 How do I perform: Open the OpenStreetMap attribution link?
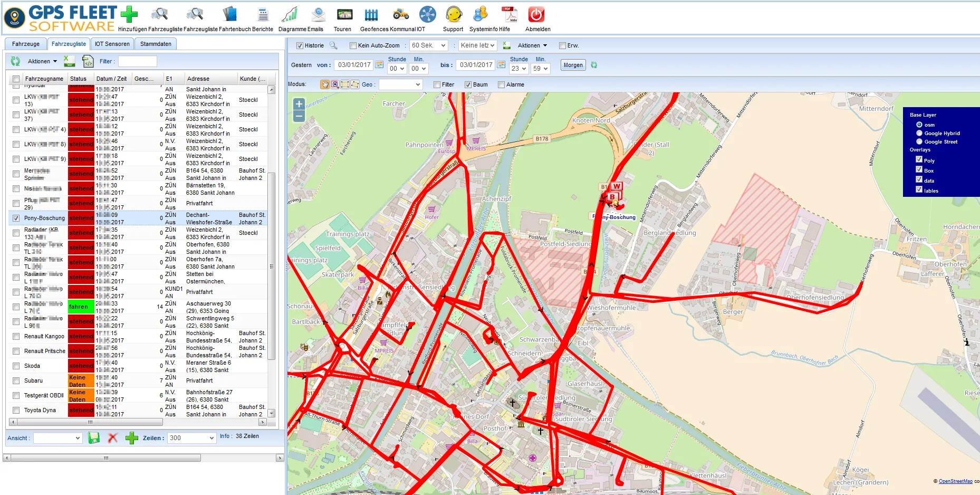coord(955,481)
